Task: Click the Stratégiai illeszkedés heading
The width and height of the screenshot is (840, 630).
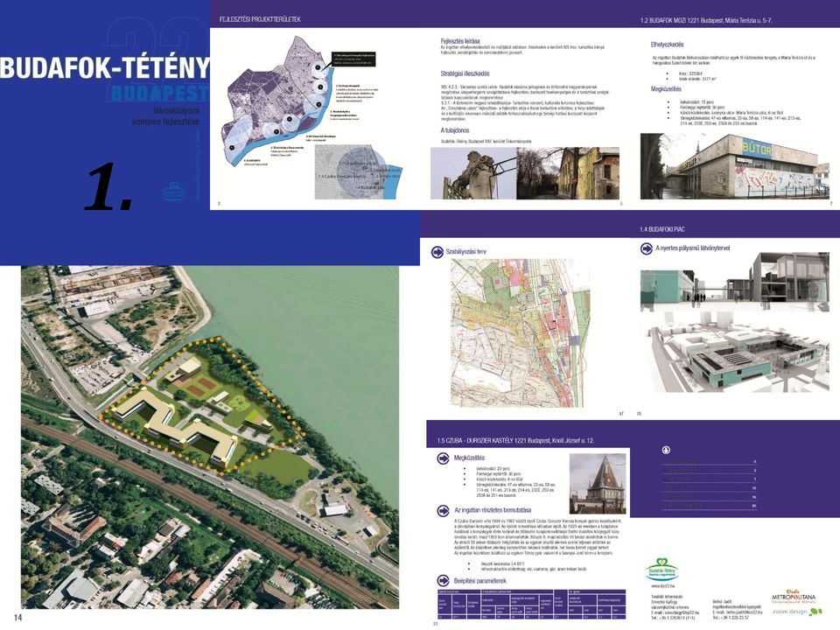Action: 465,73
